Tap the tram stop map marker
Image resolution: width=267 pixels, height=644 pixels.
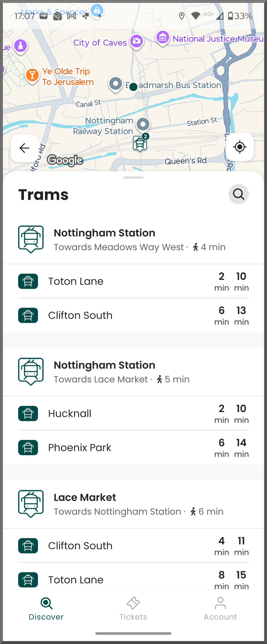tap(140, 143)
